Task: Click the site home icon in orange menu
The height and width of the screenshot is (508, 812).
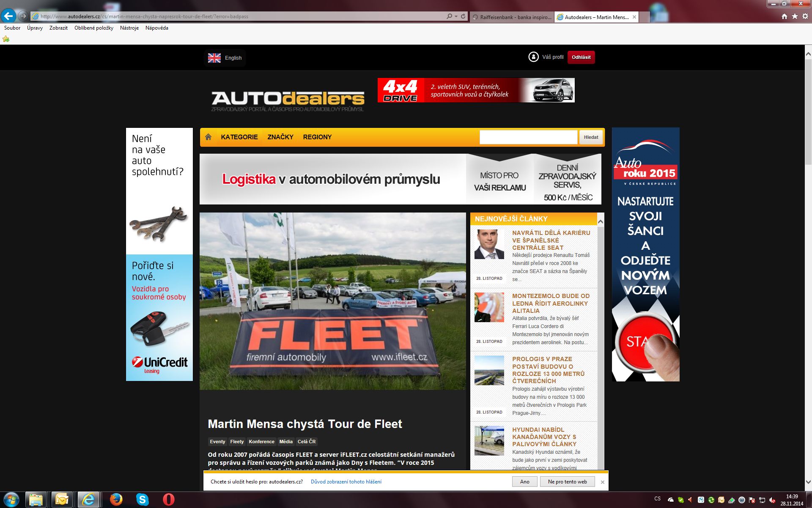Action: point(208,137)
